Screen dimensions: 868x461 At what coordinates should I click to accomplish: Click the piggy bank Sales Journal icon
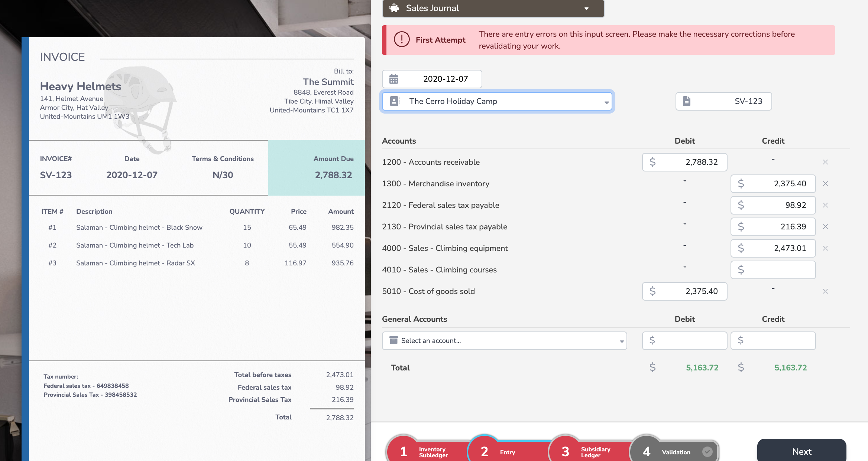click(394, 8)
